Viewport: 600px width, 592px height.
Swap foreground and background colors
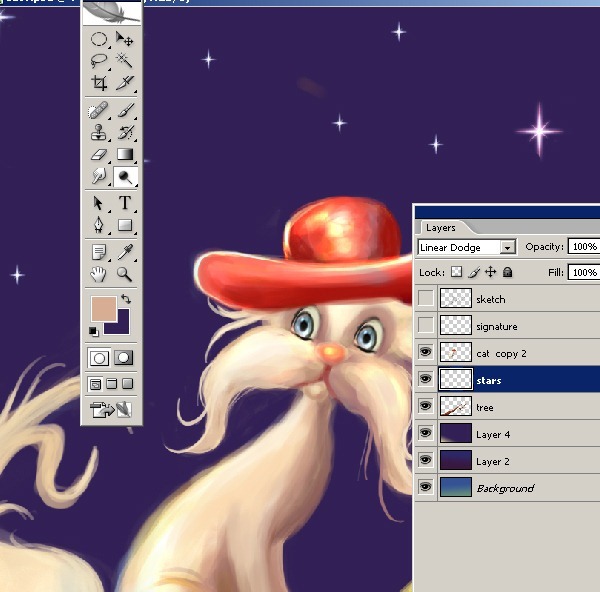click(127, 299)
